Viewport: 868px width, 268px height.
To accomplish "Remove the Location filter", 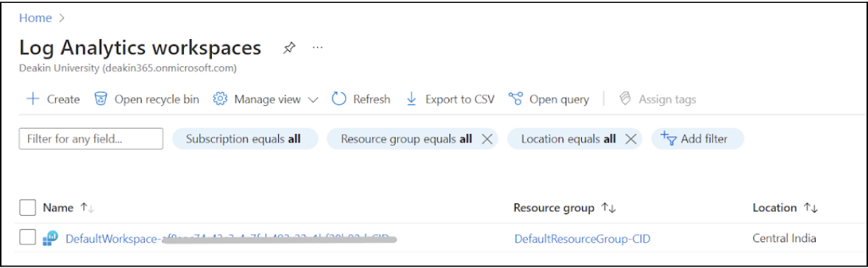I will [x=630, y=140].
